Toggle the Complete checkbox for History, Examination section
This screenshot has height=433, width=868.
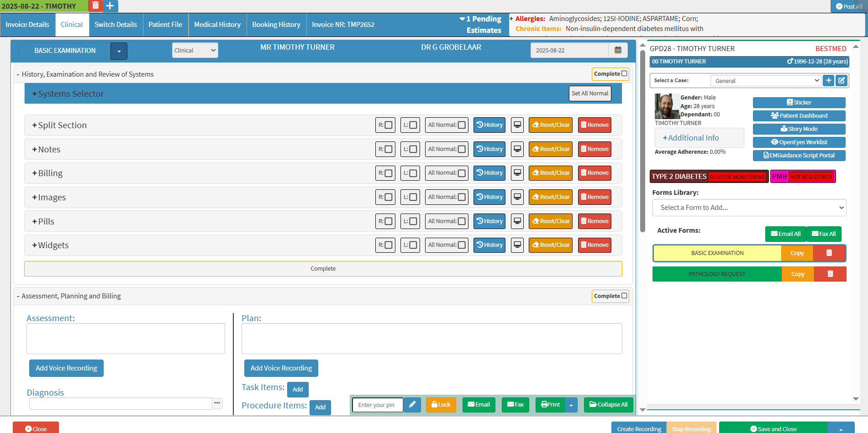(624, 73)
